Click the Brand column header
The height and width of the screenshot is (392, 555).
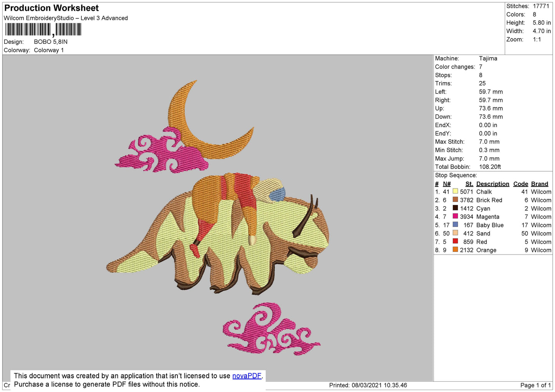point(539,184)
